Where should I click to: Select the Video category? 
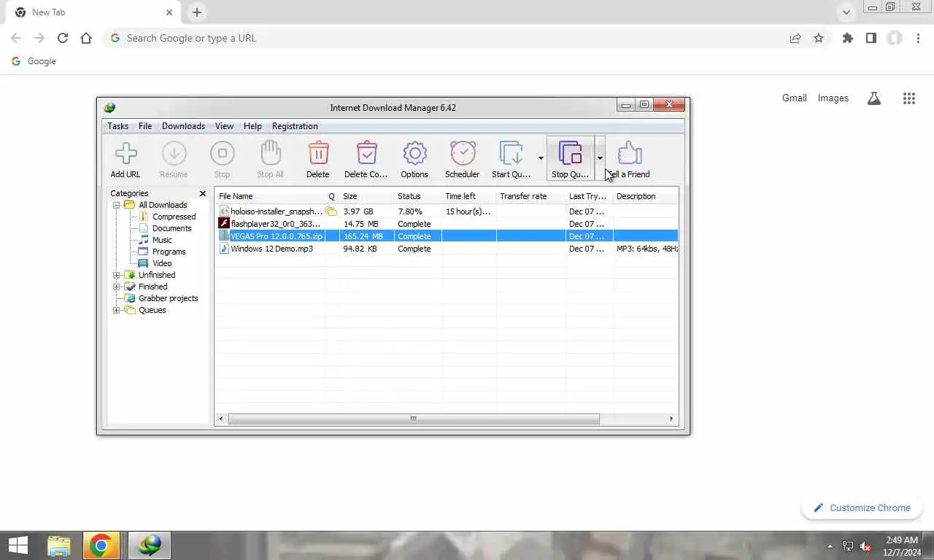(x=162, y=263)
